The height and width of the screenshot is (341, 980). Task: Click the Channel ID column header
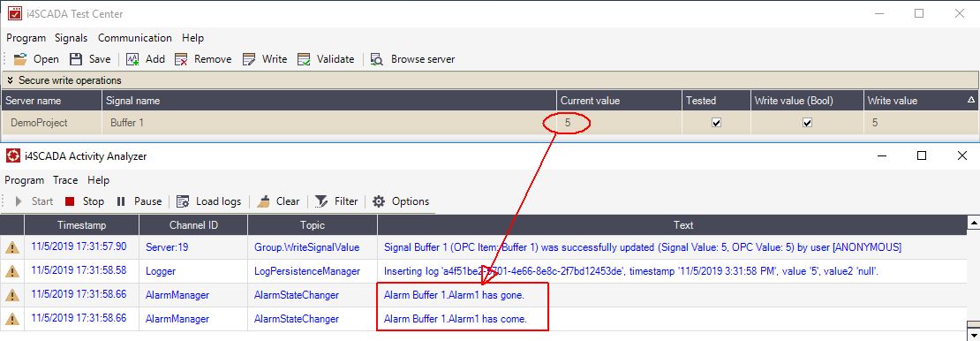(x=193, y=225)
